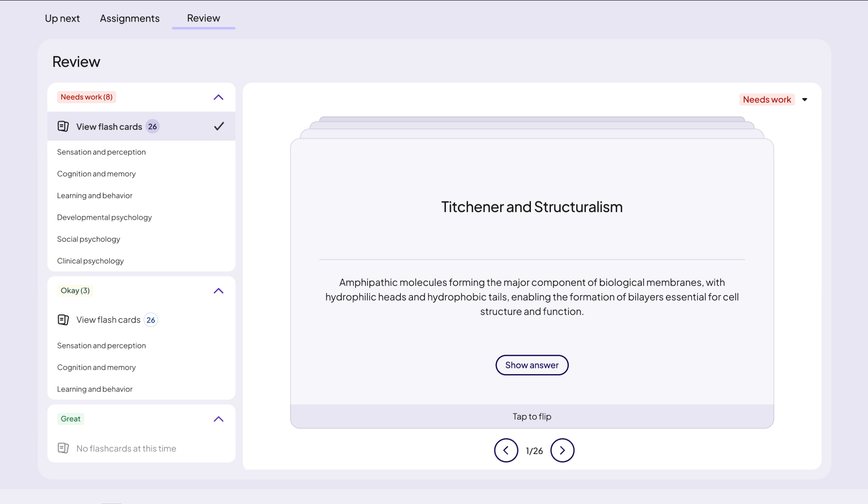This screenshot has height=504, width=868.
Task: Click flash card icon under Okay section
Action: pyautogui.click(x=63, y=320)
